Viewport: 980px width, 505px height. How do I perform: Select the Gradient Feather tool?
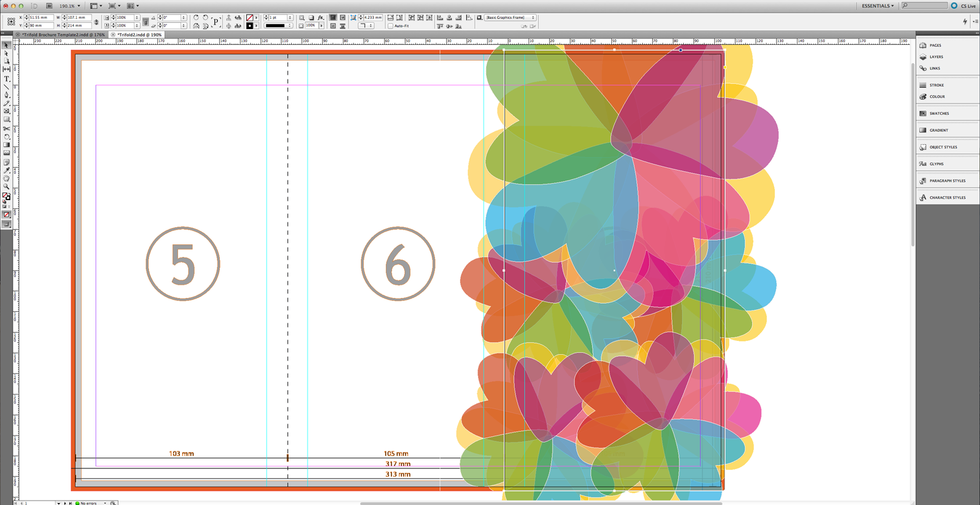(x=6, y=153)
